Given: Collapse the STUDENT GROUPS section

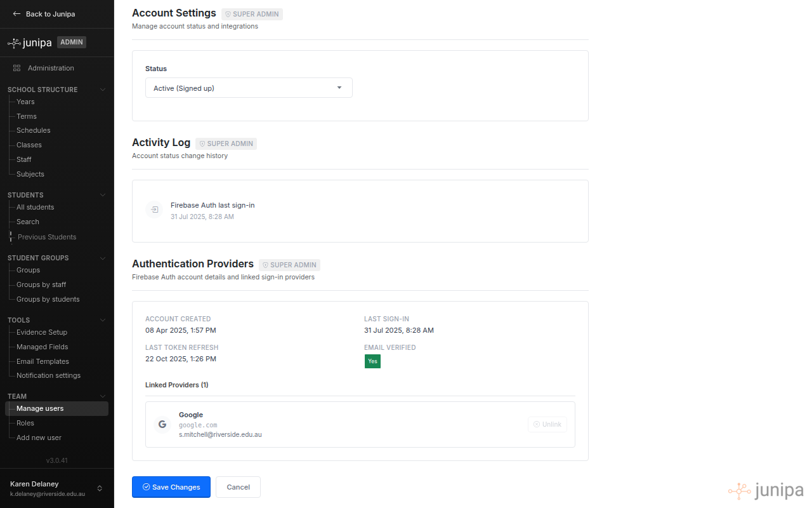Looking at the screenshot, I should coord(102,258).
